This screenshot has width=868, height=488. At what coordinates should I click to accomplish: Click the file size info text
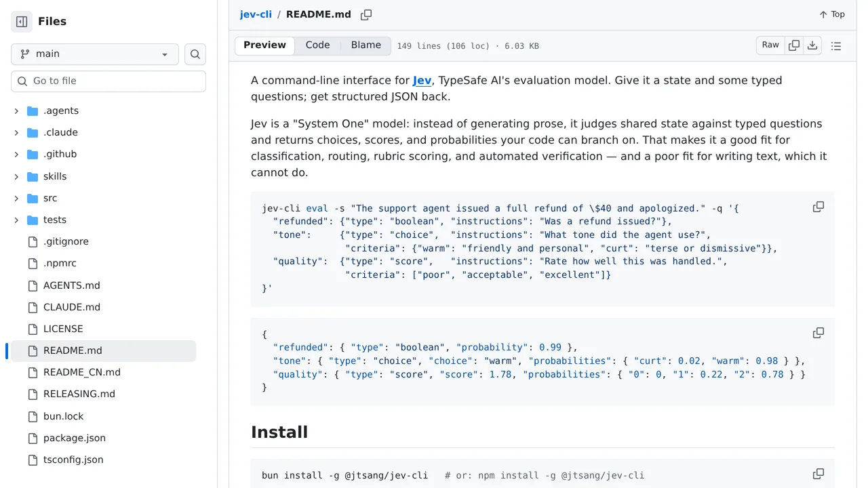468,46
